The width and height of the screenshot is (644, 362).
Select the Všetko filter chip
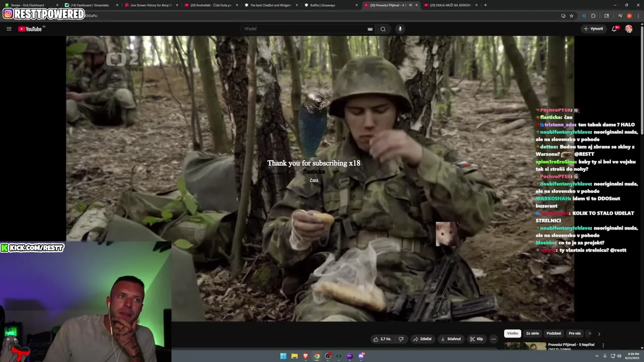click(512, 333)
